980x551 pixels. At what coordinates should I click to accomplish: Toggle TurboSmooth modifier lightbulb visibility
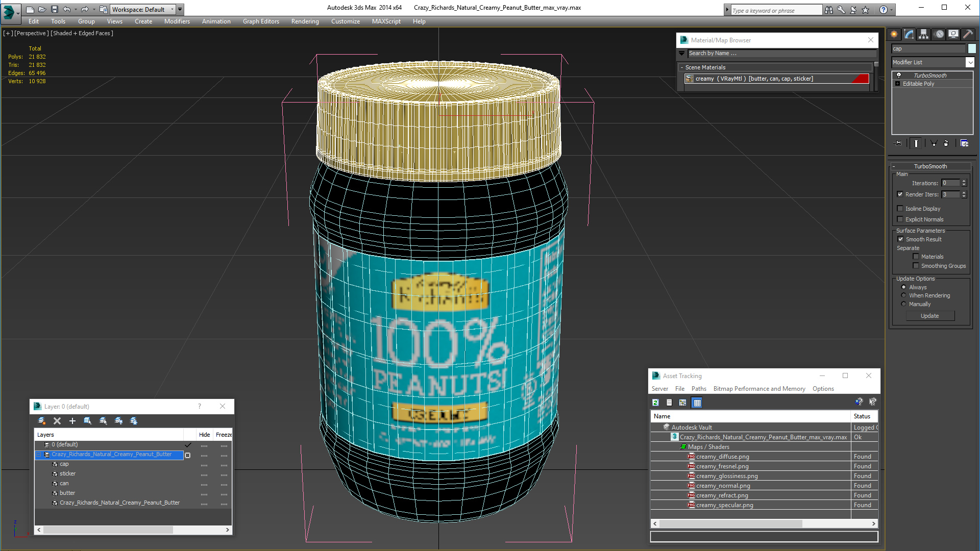click(x=899, y=75)
